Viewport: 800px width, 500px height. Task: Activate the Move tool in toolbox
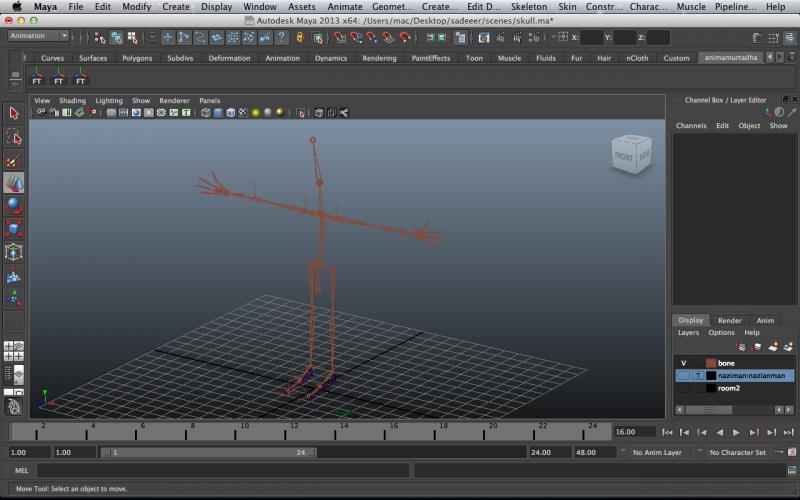point(14,183)
